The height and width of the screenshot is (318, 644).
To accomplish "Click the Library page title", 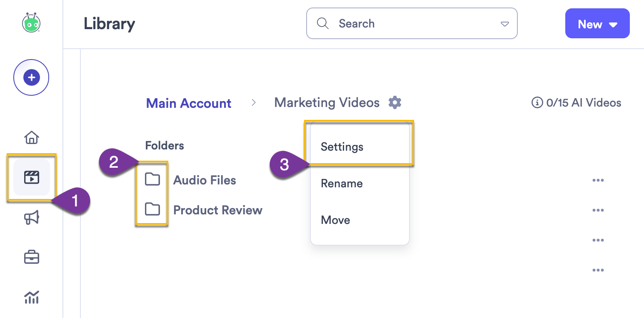I will [109, 24].
